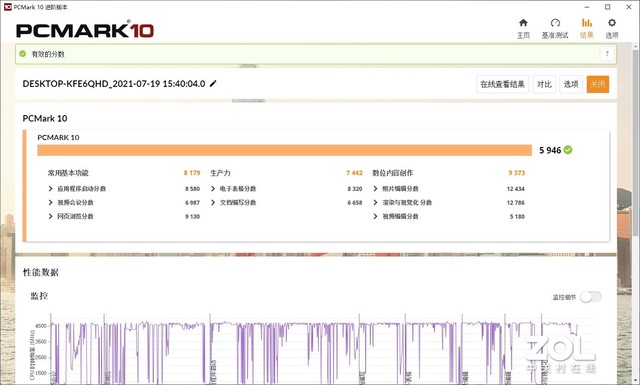Click the 常用基本功能 heading
The image size is (640, 385).
tap(68, 173)
